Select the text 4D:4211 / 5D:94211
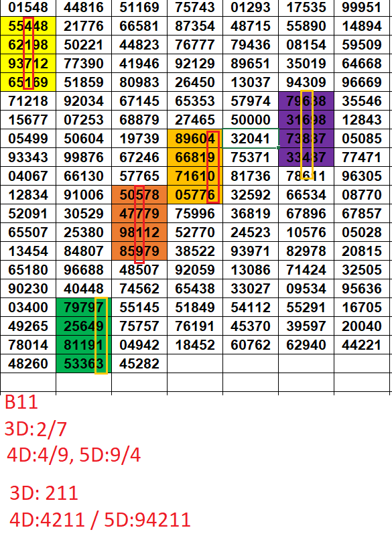This screenshot has width=392, height=536. (100, 520)
